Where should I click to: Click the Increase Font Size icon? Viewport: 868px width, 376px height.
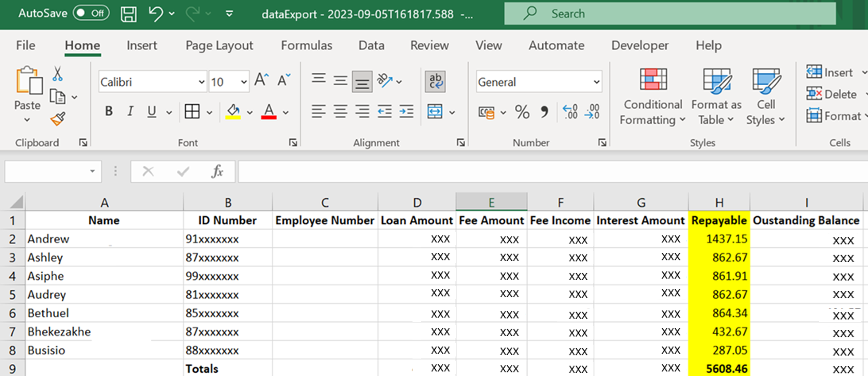(261, 80)
